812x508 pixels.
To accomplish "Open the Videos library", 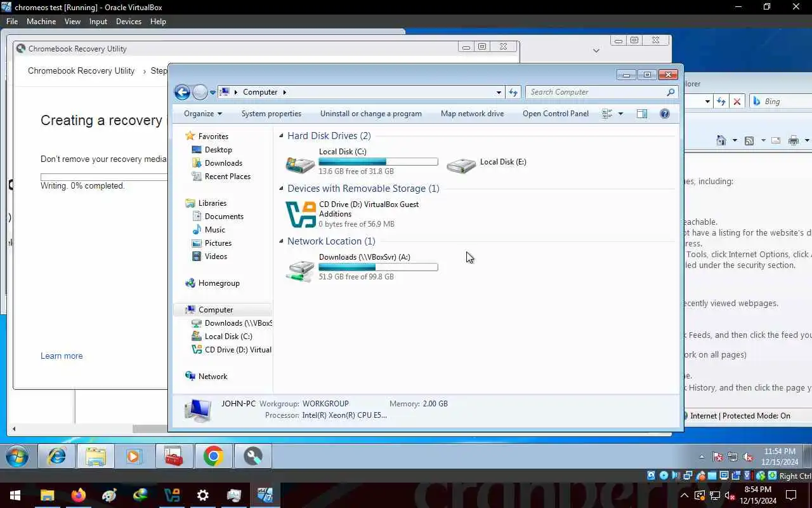I will (216, 257).
